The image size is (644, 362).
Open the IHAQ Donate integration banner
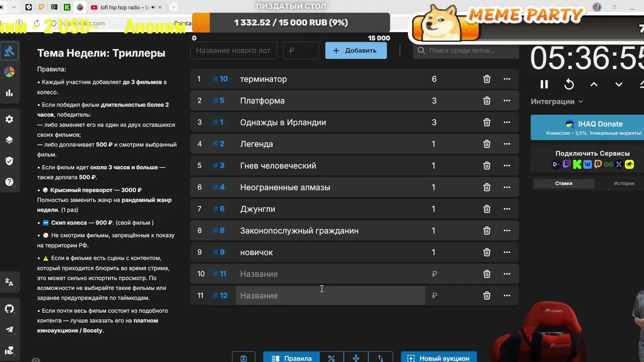[587, 128]
